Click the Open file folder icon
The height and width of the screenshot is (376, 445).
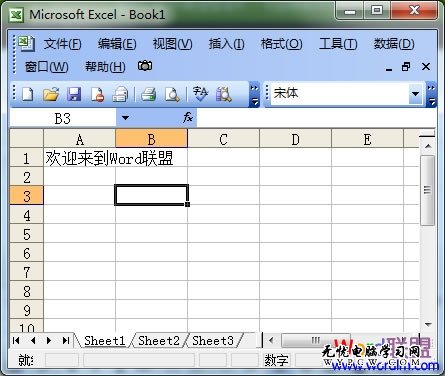coord(51,94)
